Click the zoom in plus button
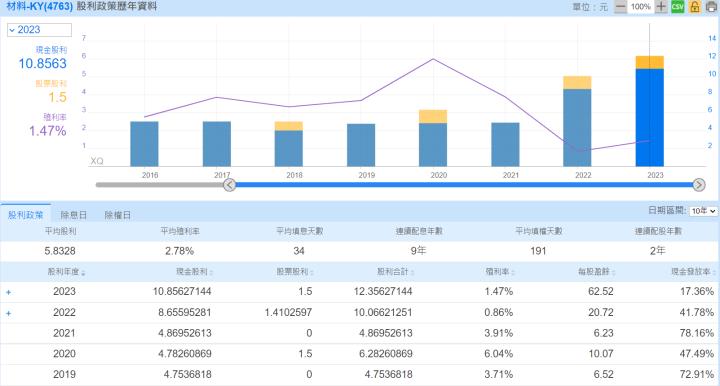 point(661,6)
